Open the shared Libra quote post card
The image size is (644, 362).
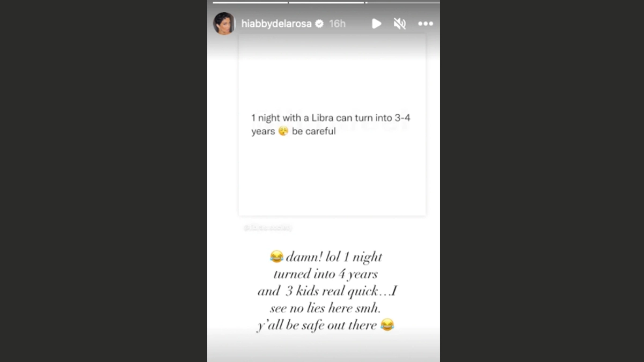coord(332,125)
